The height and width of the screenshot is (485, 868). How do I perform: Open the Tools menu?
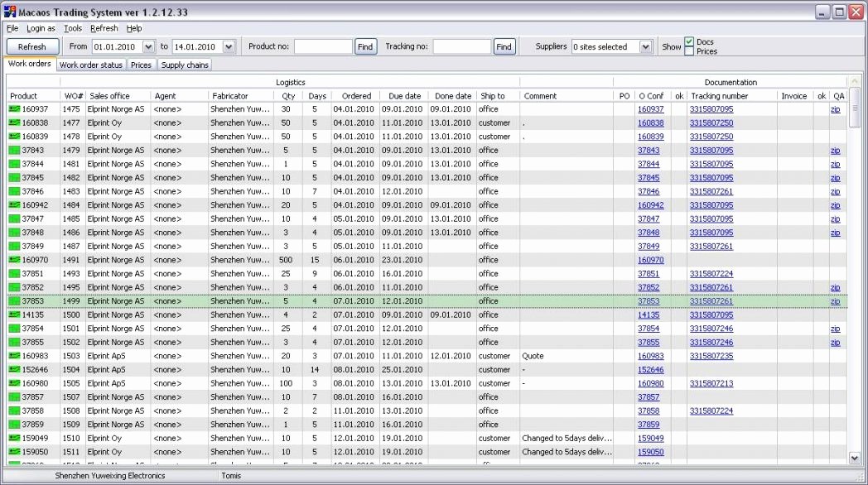72,27
